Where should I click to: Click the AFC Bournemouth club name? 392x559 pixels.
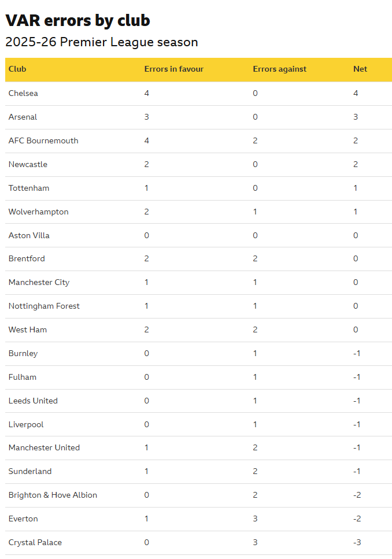[43, 141]
